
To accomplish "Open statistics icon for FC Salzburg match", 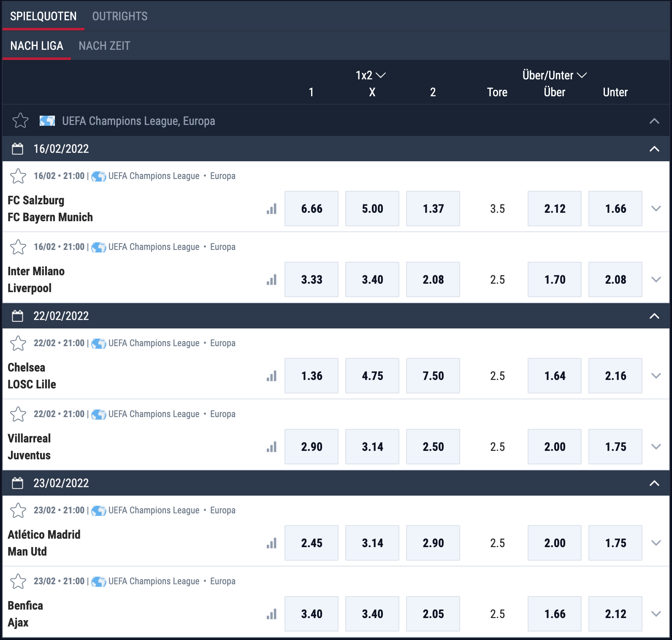I will tap(271, 209).
